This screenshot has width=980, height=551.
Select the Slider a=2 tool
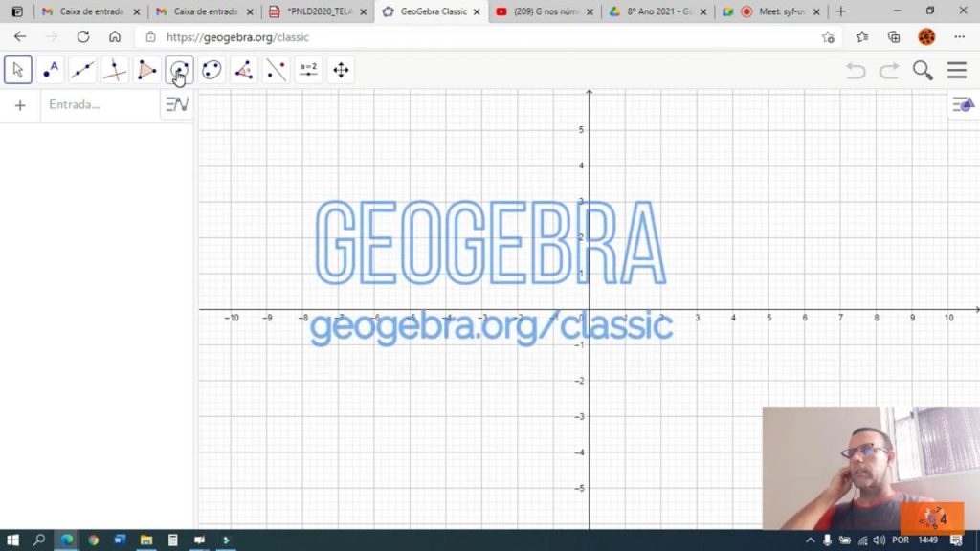[309, 70]
